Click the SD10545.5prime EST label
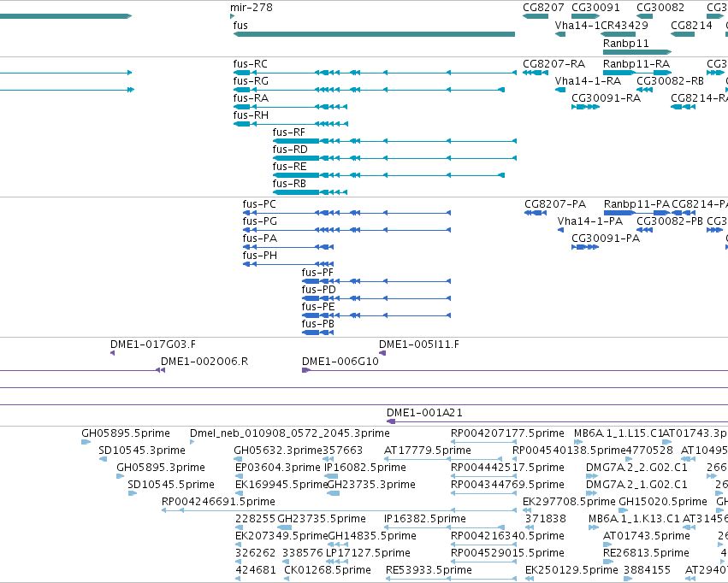This screenshot has width=728, height=583. pos(171,485)
